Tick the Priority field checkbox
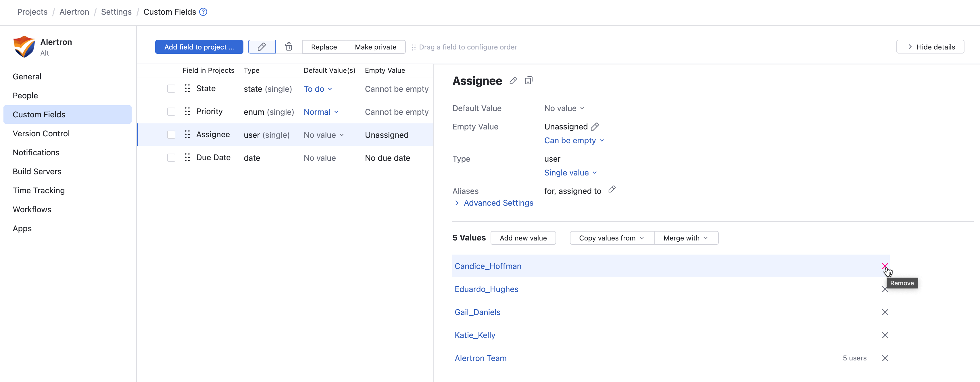 click(x=171, y=112)
